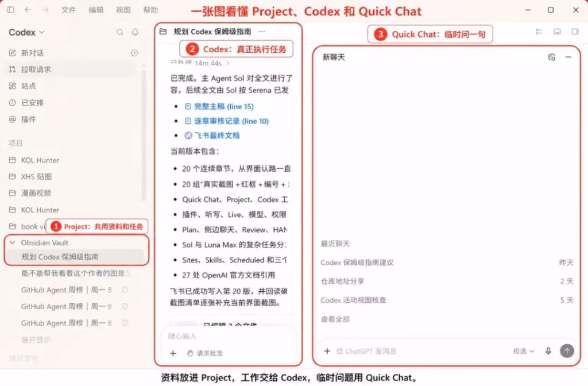Click the plus icon in Codex composer
This screenshot has height=386, width=588.
pyautogui.click(x=173, y=353)
